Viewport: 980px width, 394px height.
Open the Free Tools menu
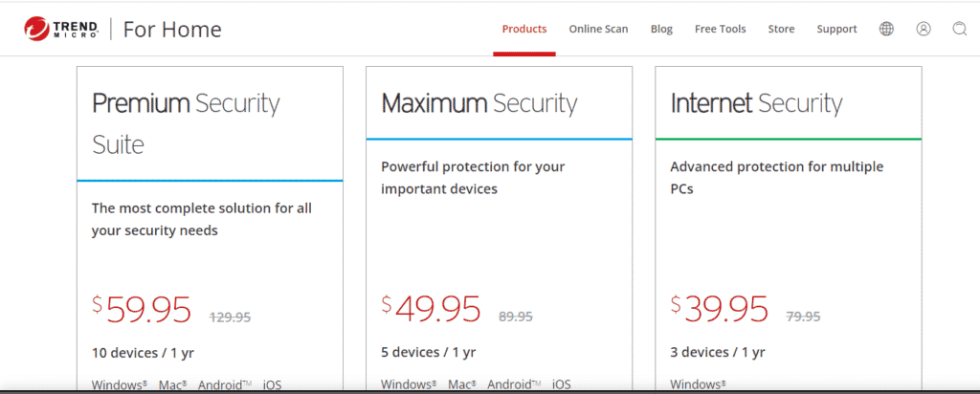(720, 29)
